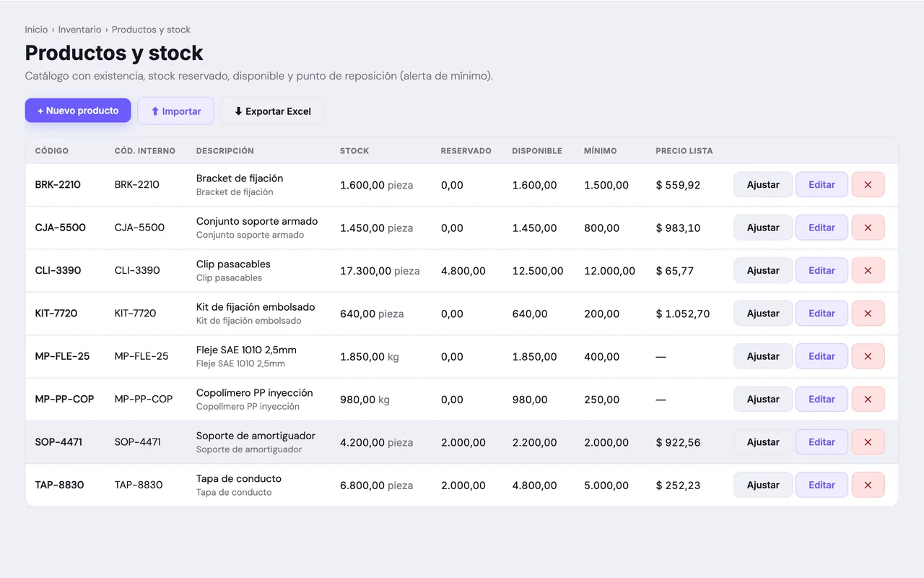Click the Precio Lista column header
The image size is (924, 578).
pos(684,151)
